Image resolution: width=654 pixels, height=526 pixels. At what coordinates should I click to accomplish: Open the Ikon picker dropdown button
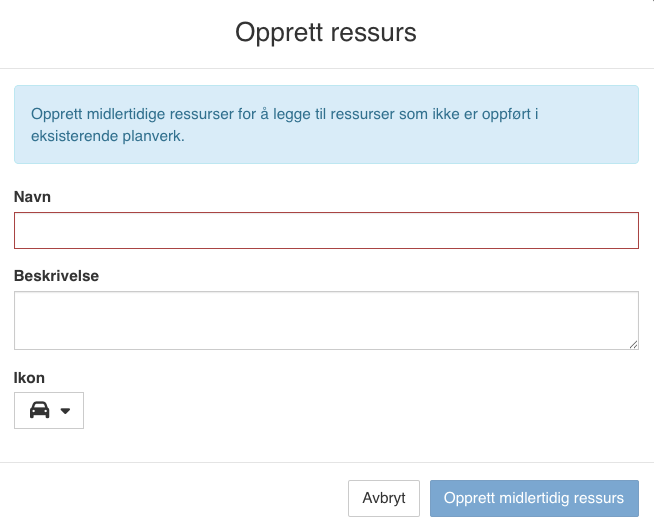pos(49,410)
